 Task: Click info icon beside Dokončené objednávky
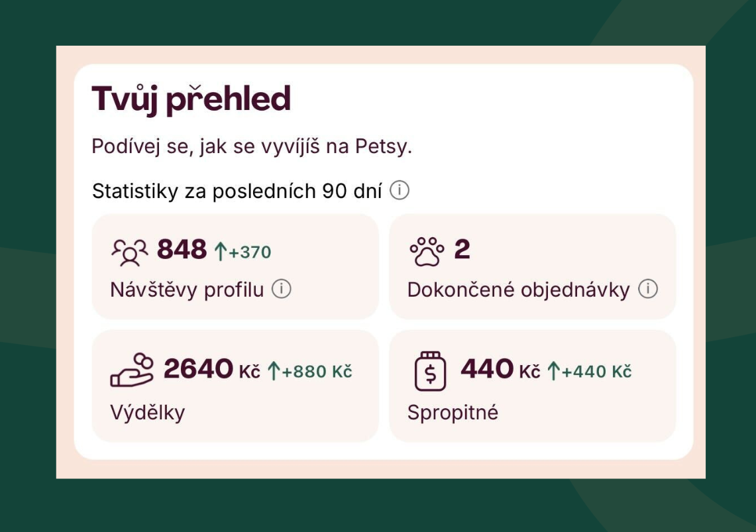[648, 290]
